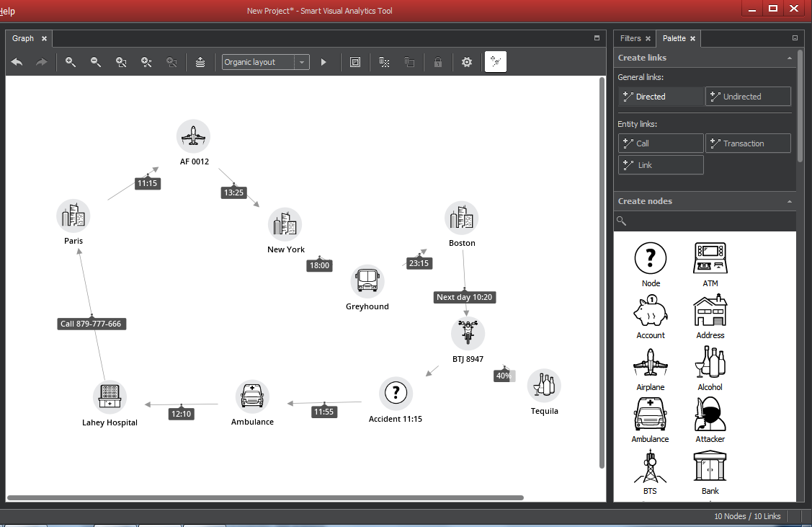Screen dimensions: 812x527
Task: Choose the Attacker node icon in palette
Action: point(710,415)
